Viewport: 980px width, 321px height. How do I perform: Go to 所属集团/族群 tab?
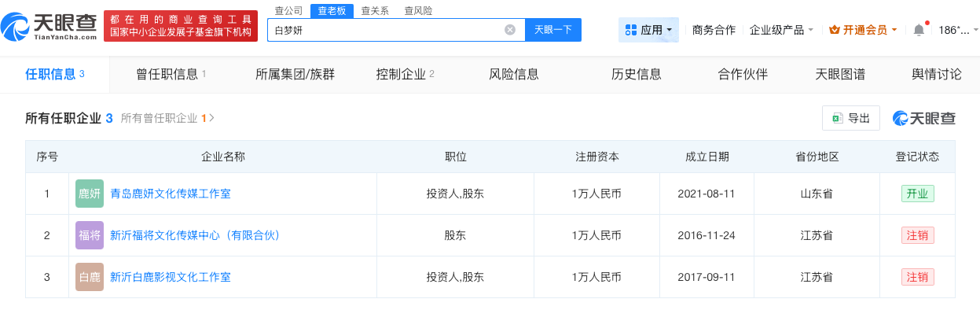coord(295,74)
